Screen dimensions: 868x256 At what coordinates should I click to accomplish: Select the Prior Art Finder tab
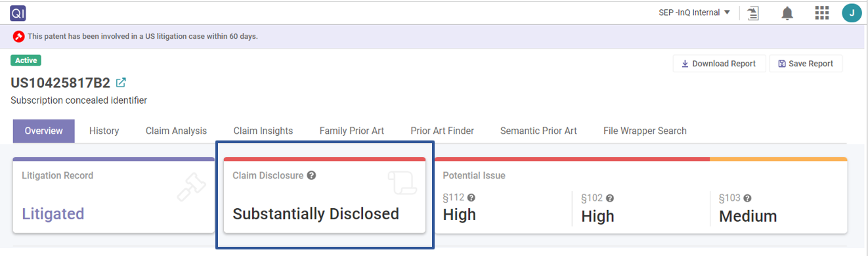click(x=442, y=131)
